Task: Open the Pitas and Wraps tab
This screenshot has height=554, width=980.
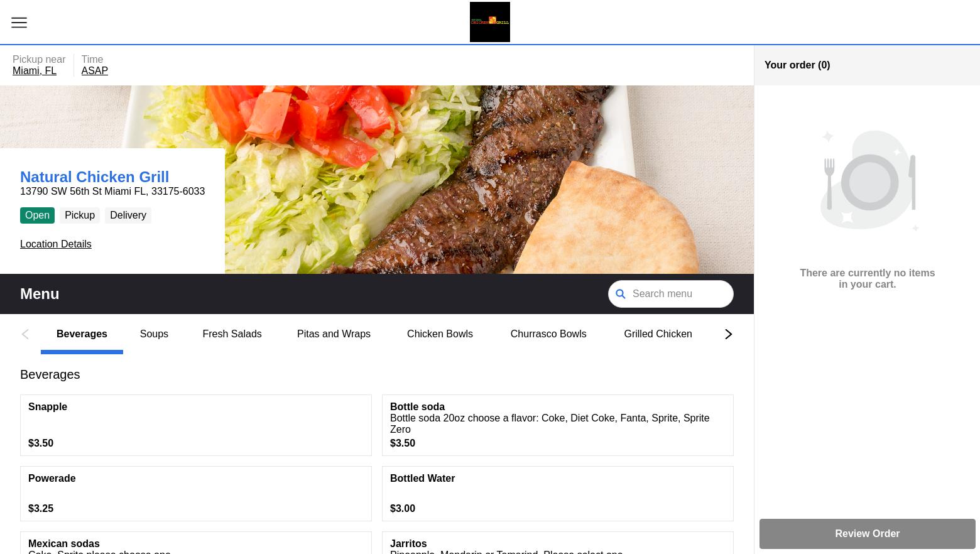Action: [x=334, y=334]
